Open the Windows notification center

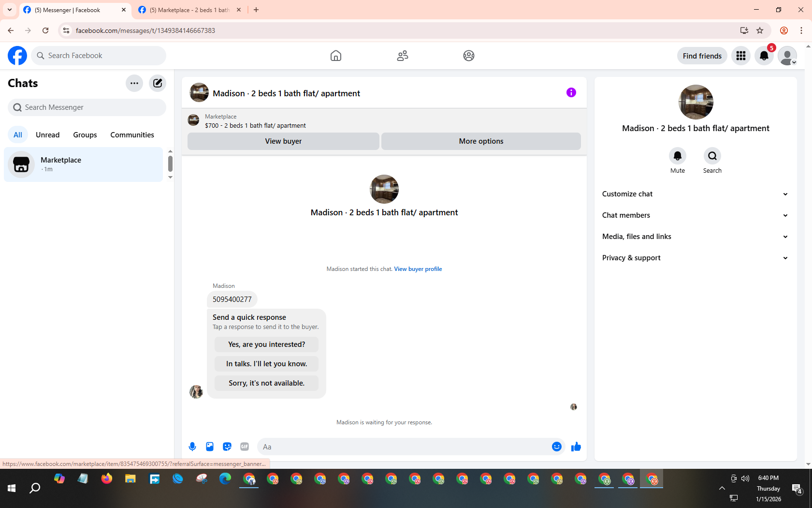797,489
